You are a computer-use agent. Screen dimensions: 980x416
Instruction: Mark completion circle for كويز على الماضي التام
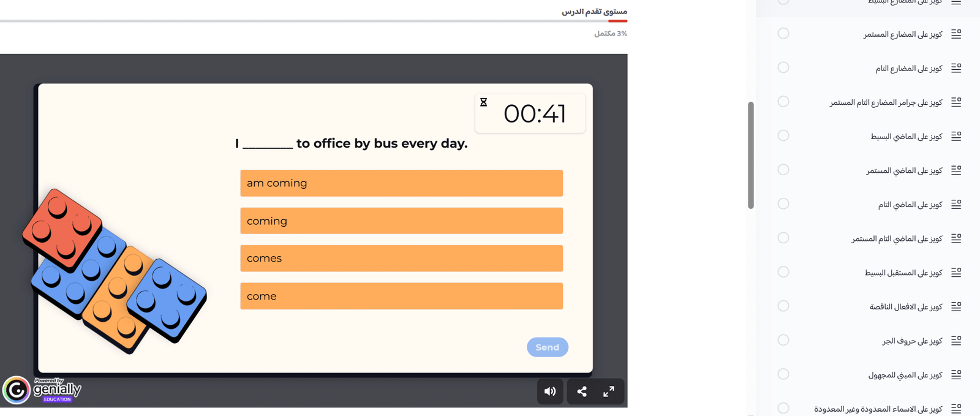coord(783,204)
